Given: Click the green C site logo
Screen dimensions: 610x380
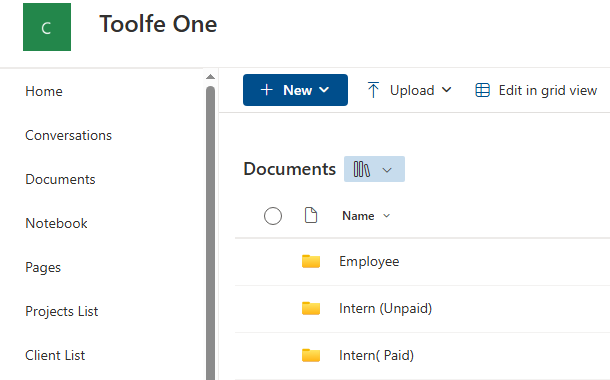Looking at the screenshot, I should pyautogui.click(x=47, y=27).
